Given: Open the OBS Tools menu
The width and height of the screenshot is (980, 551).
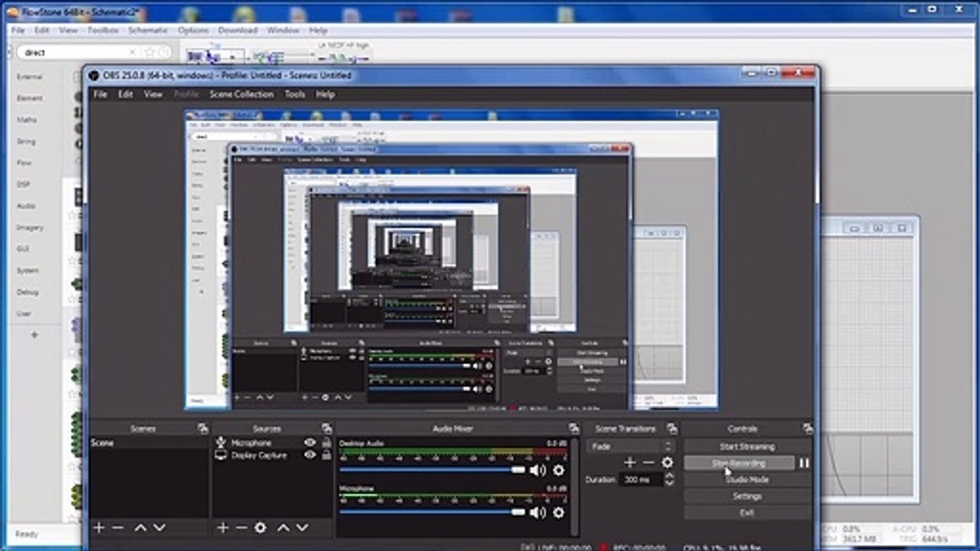Looking at the screenshot, I should click(x=295, y=94).
